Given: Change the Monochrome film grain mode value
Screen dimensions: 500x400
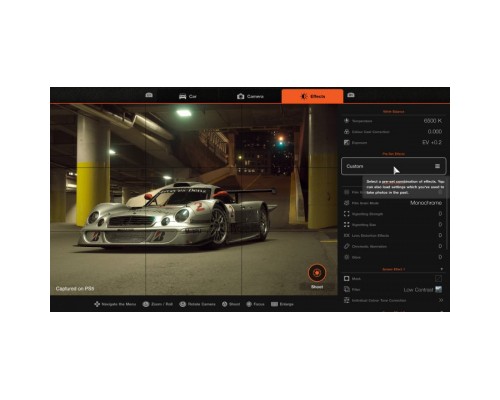Looking at the screenshot, I should (426, 203).
